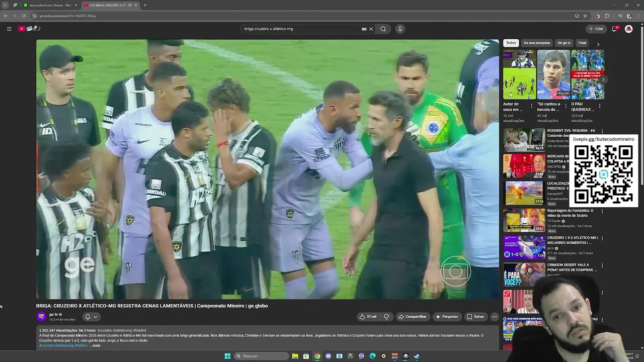The image size is (644, 362).
Task: Open 'Mercado de...' recommended video thumbnail
Action: click(x=524, y=166)
